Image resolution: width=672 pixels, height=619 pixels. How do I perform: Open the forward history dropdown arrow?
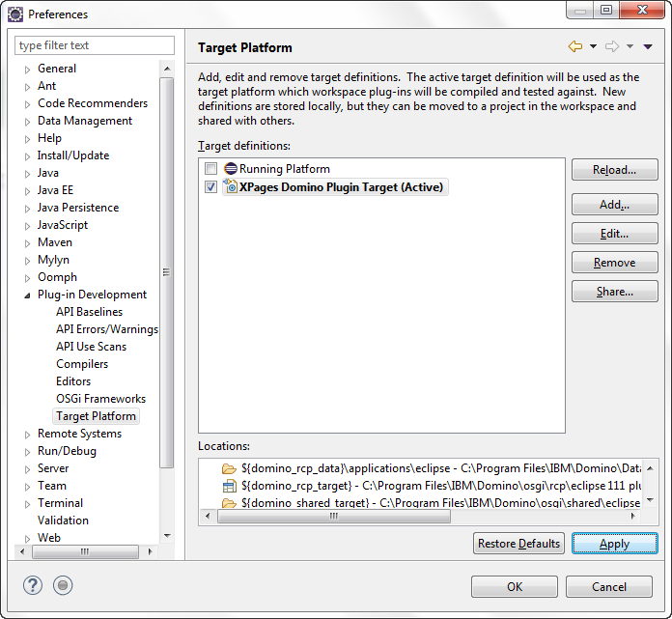[x=630, y=46]
